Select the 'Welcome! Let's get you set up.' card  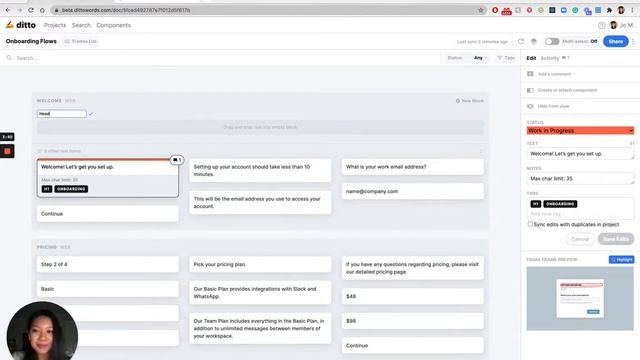click(x=108, y=178)
